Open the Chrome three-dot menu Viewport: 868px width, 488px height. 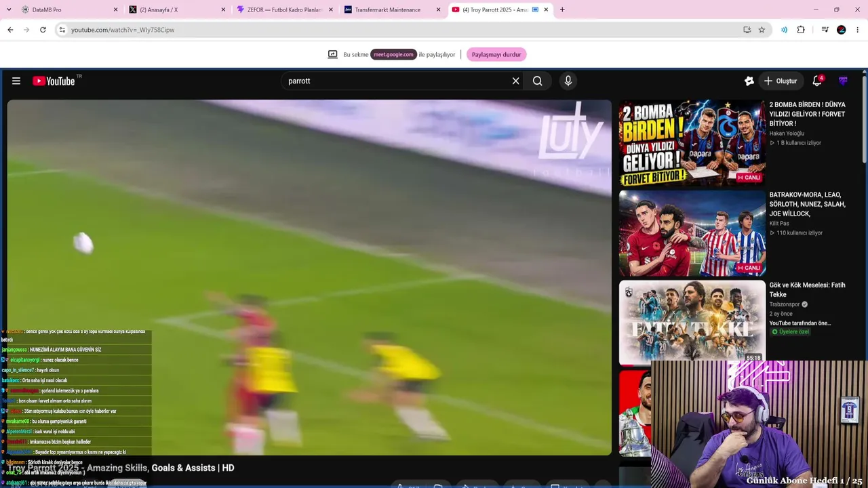[858, 30]
